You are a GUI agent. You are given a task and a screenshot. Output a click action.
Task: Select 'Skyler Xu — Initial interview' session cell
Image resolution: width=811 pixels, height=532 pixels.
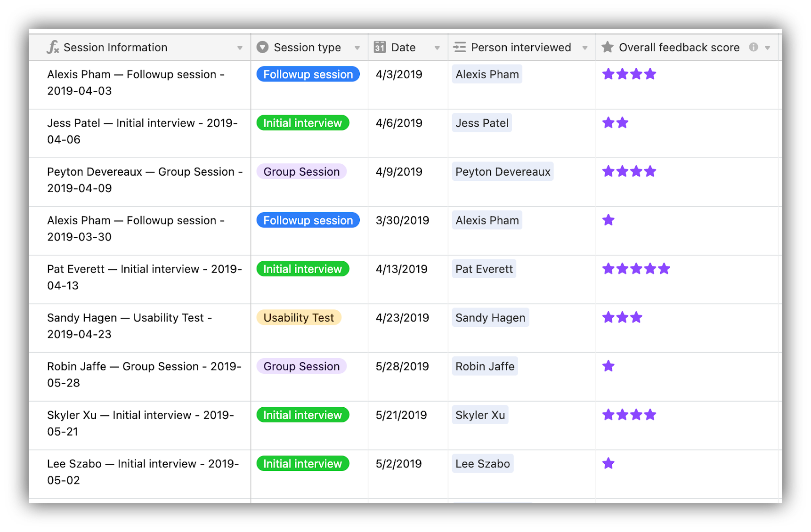tap(139, 425)
